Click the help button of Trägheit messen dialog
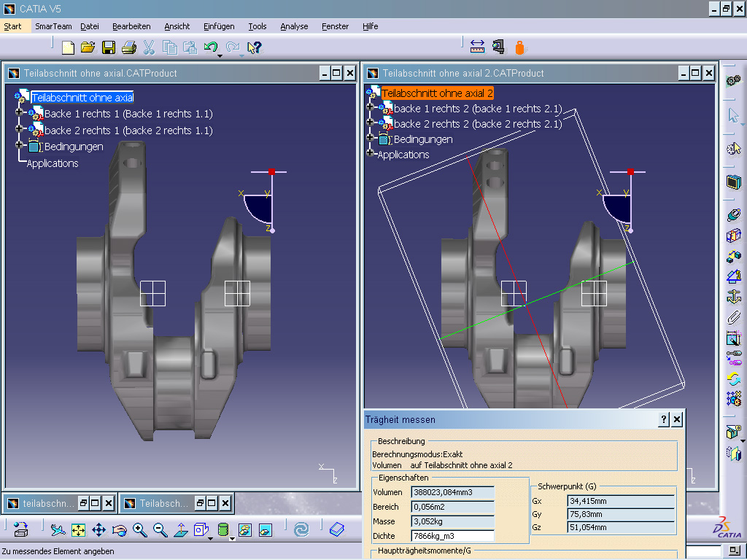Image resolution: width=747 pixels, height=560 pixels. (664, 419)
